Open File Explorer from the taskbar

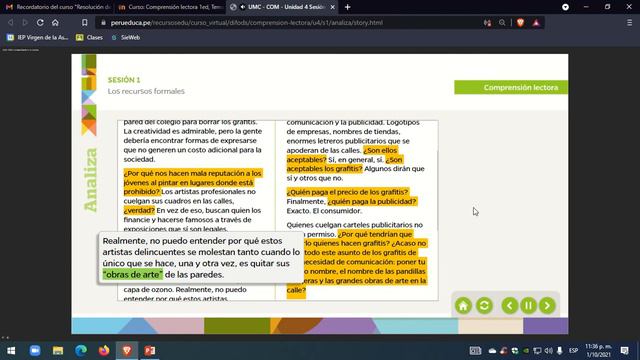coord(58,351)
